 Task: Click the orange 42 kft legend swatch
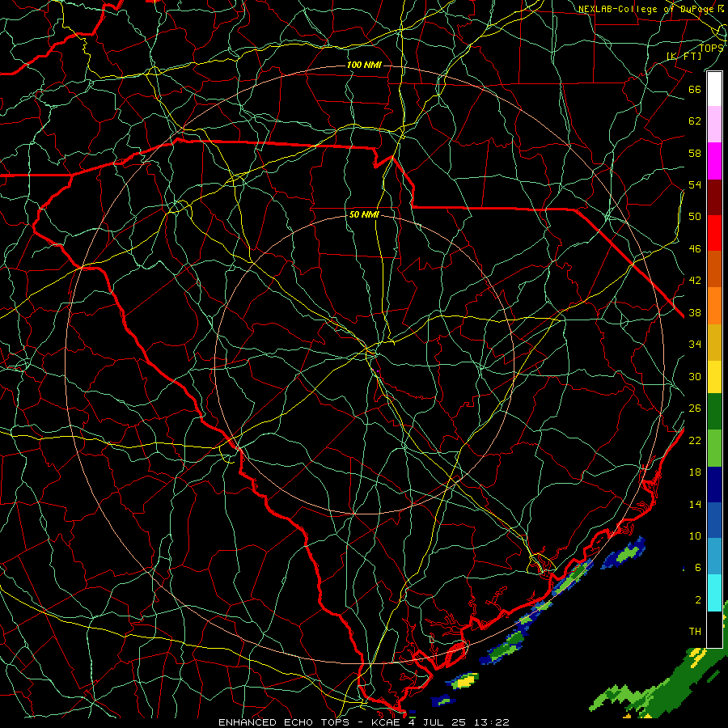[x=714, y=305]
